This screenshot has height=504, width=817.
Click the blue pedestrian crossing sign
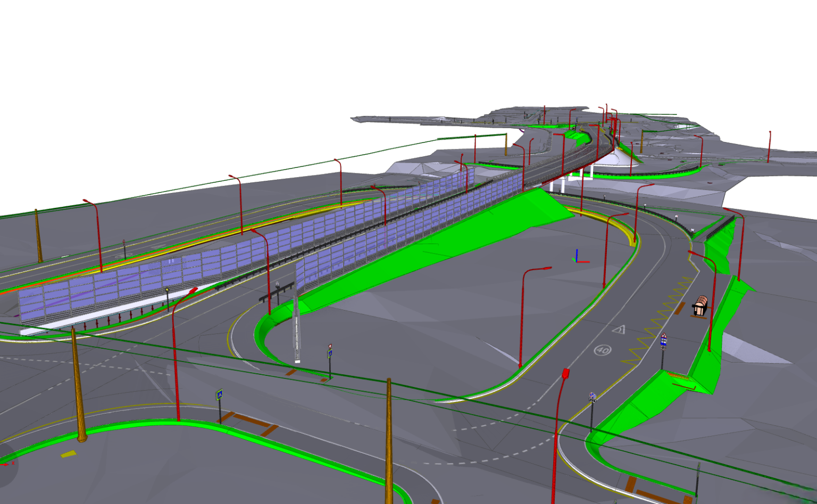[x=219, y=396]
